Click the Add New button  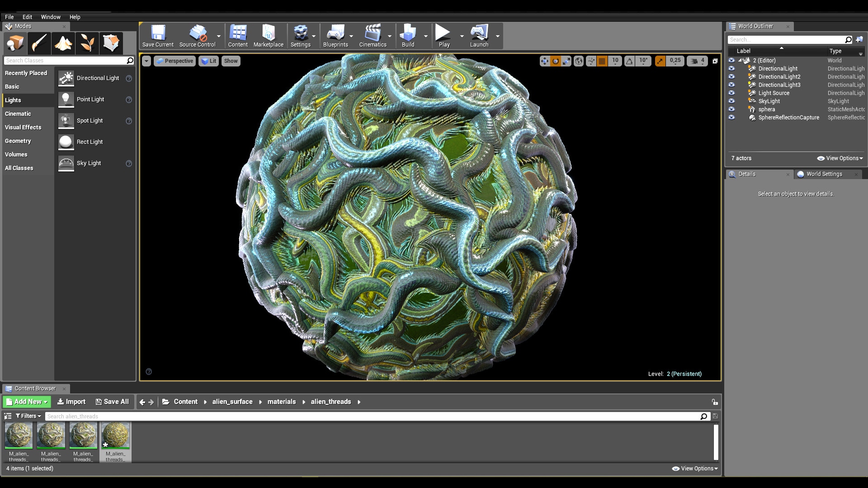[27, 402]
